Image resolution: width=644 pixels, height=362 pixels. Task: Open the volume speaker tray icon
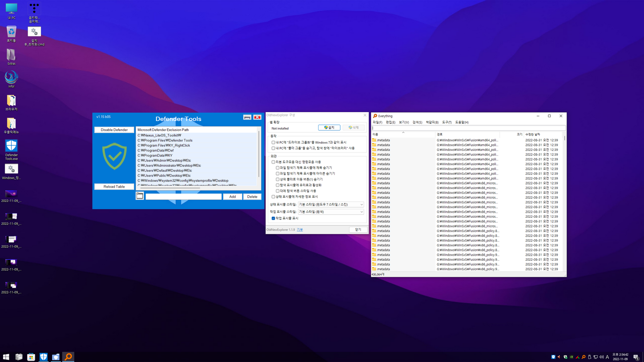601,357
